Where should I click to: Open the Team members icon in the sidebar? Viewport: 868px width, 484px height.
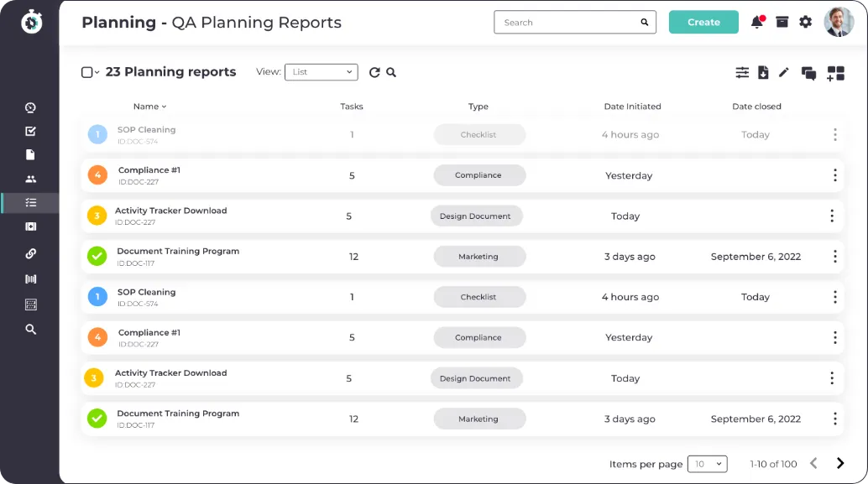tap(30, 179)
